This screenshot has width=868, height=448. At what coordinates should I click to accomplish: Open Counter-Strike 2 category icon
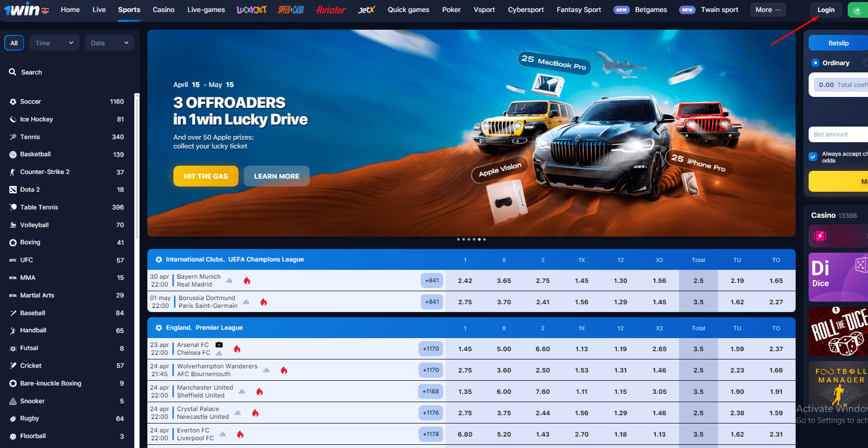(x=13, y=172)
